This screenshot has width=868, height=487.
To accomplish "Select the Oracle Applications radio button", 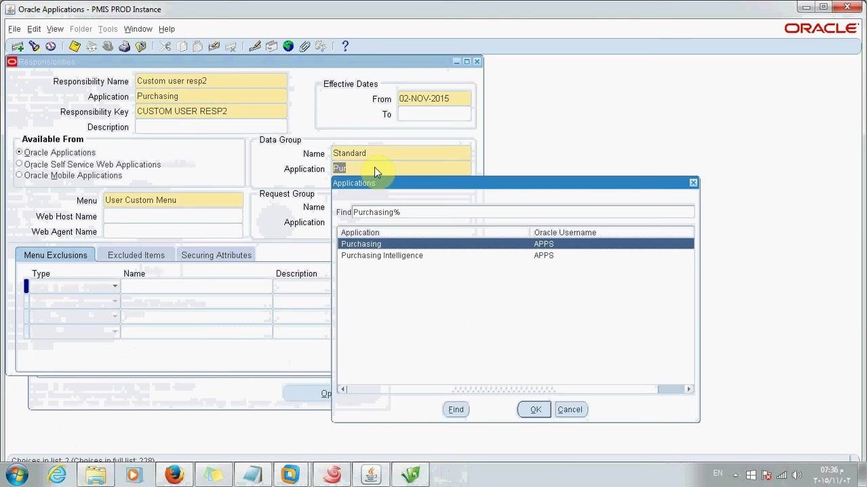I will 20,152.
